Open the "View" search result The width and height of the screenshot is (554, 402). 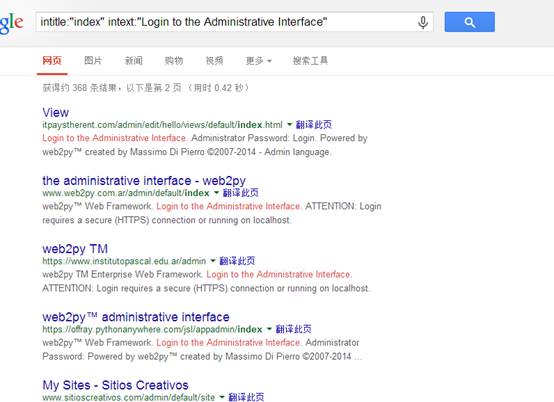pyautogui.click(x=55, y=112)
